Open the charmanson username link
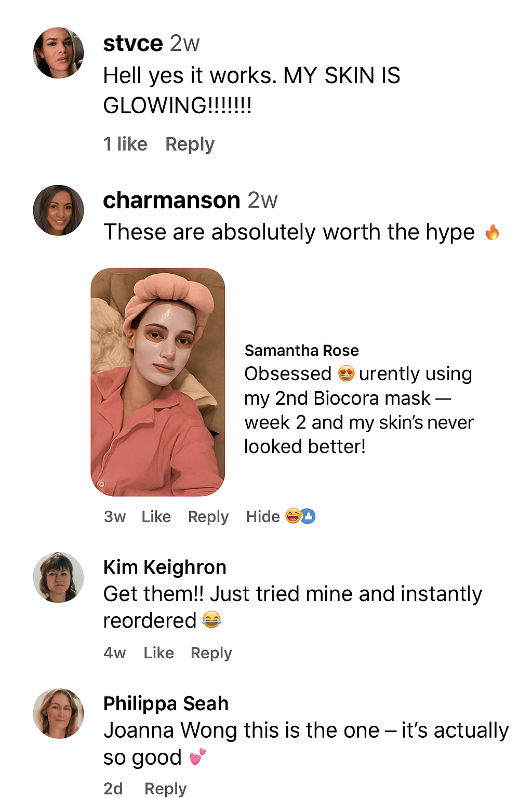 pos(171,200)
